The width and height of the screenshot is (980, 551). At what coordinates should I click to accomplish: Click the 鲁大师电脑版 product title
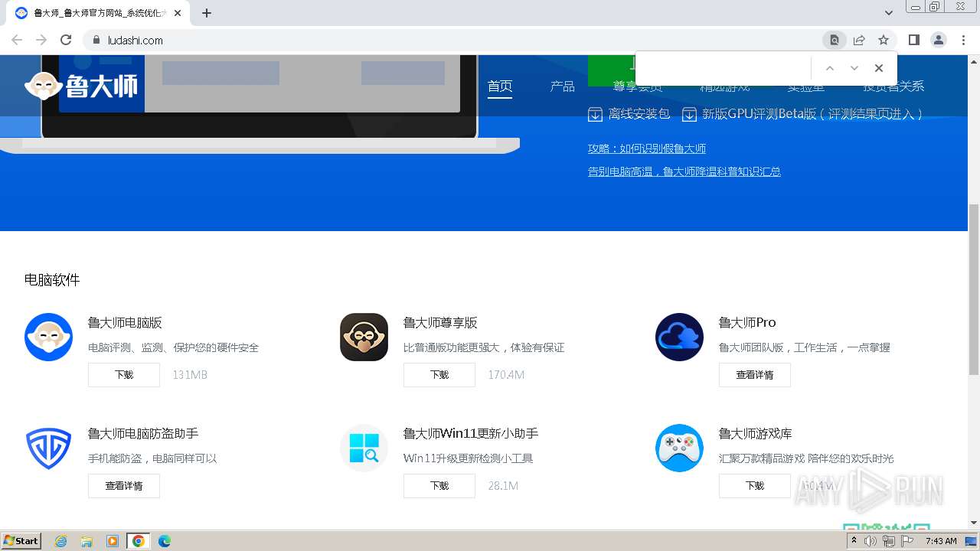(125, 323)
